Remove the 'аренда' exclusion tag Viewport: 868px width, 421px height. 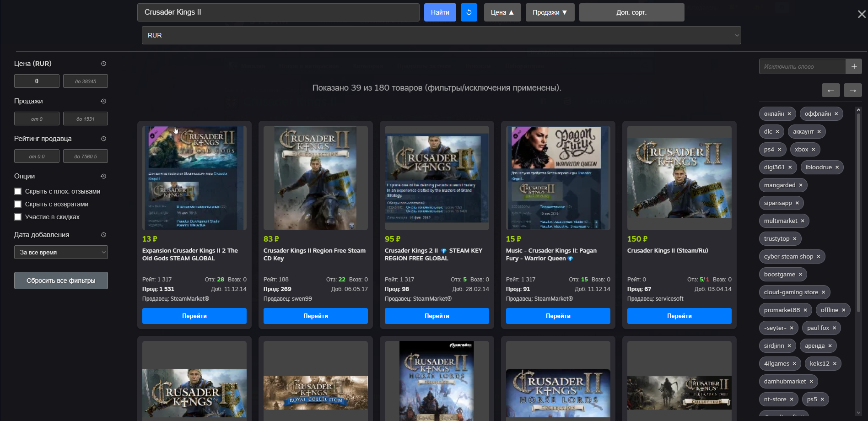click(x=830, y=346)
